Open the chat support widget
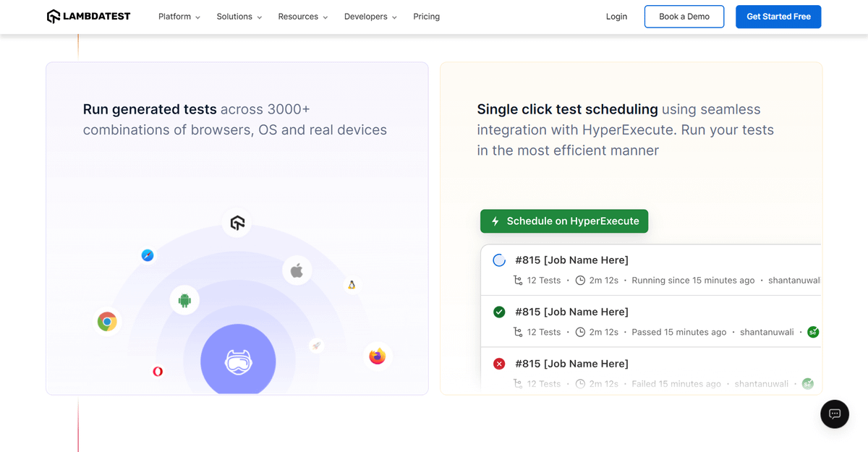868x452 pixels. [x=834, y=414]
